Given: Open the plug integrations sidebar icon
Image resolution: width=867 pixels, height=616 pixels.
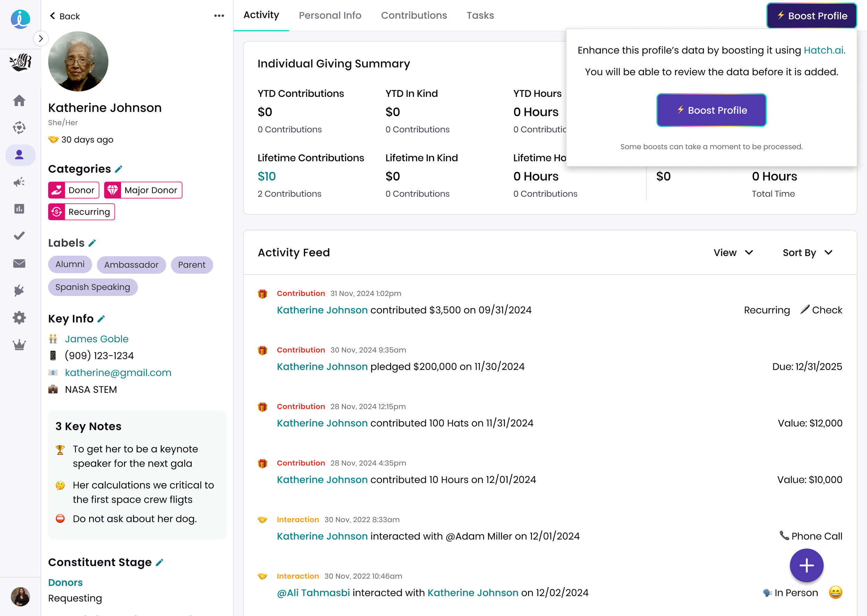Looking at the screenshot, I should tap(19, 291).
